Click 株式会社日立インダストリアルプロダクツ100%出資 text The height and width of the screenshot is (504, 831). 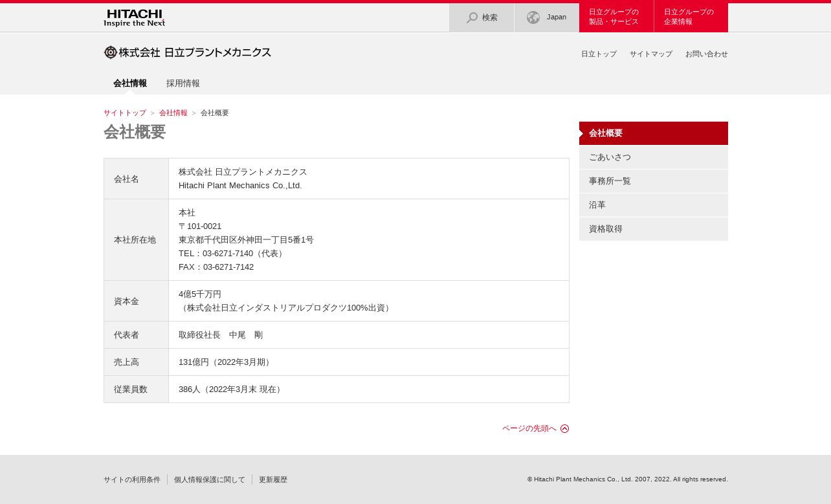pyautogui.click(x=285, y=308)
